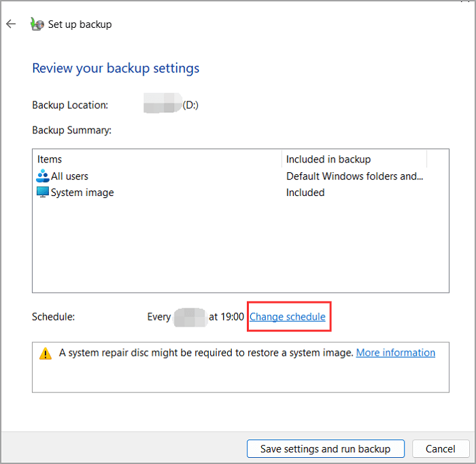
Task: Click the Items column header
Action: point(157,159)
